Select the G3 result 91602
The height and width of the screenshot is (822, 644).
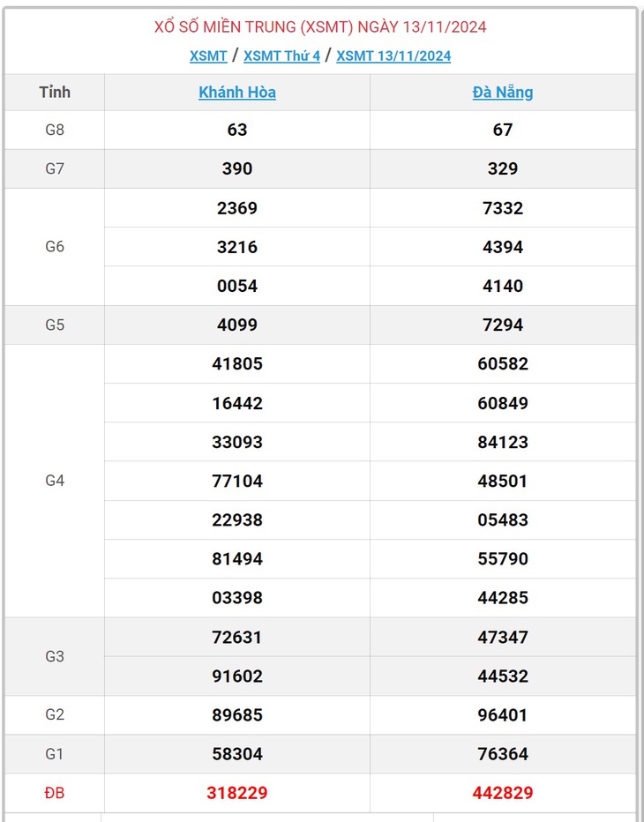tap(237, 676)
